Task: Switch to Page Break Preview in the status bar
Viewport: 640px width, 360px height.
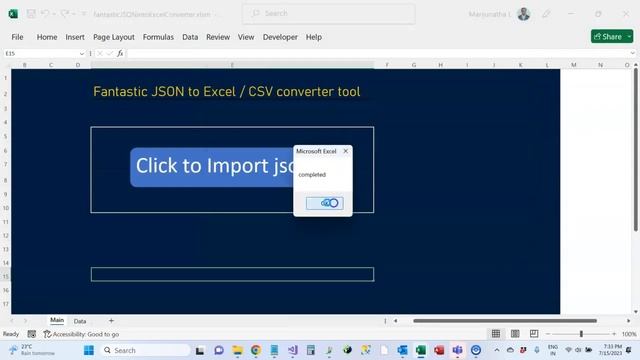Action: coord(534,334)
